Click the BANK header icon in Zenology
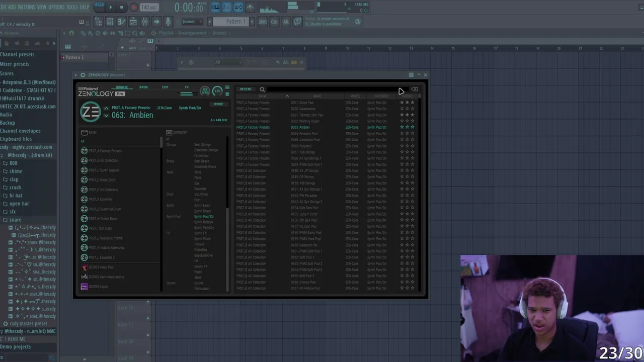 [85, 133]
